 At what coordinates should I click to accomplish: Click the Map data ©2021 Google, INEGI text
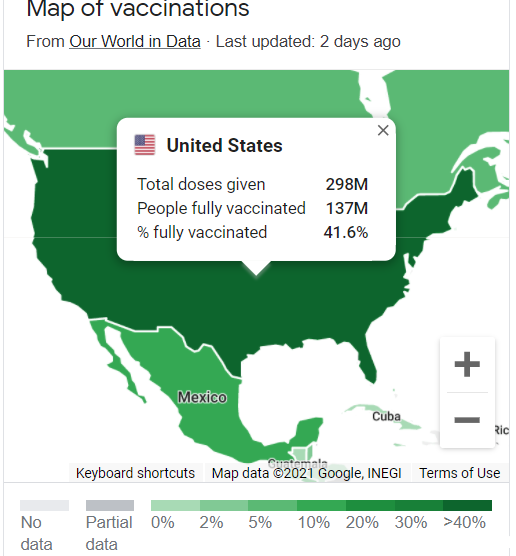pyautogui.click(x=306, y=473)
